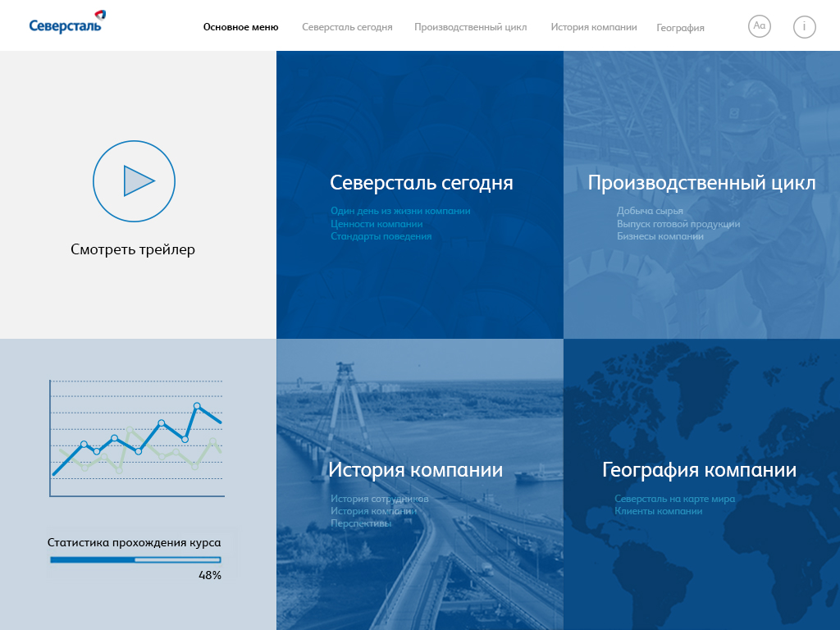Open Производственный цикл in top navigation
This screenshot has width=840, height=630.
(x=470, y=27)
